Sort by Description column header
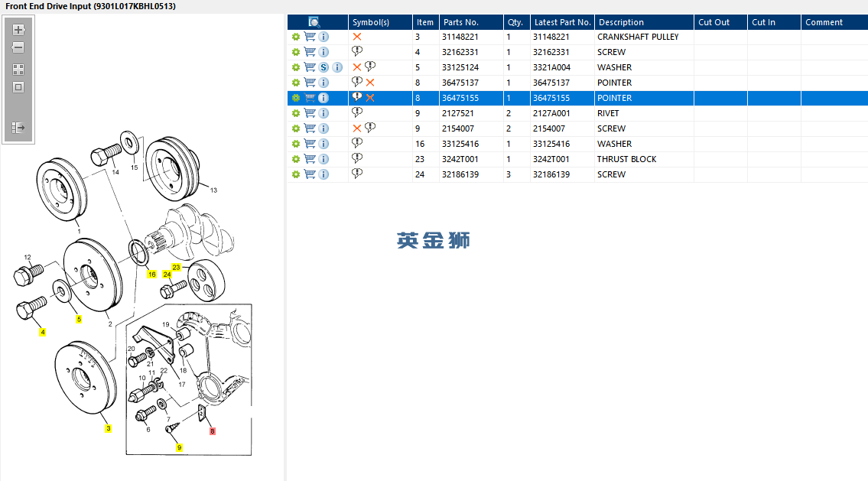Screen dimensions: 868x481 coord(645,22)
